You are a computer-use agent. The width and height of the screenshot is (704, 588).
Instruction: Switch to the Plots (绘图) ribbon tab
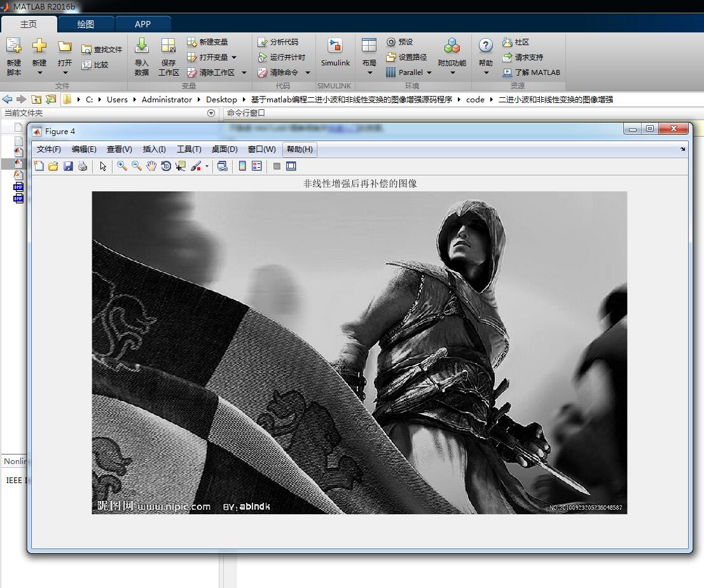[85, 24]
